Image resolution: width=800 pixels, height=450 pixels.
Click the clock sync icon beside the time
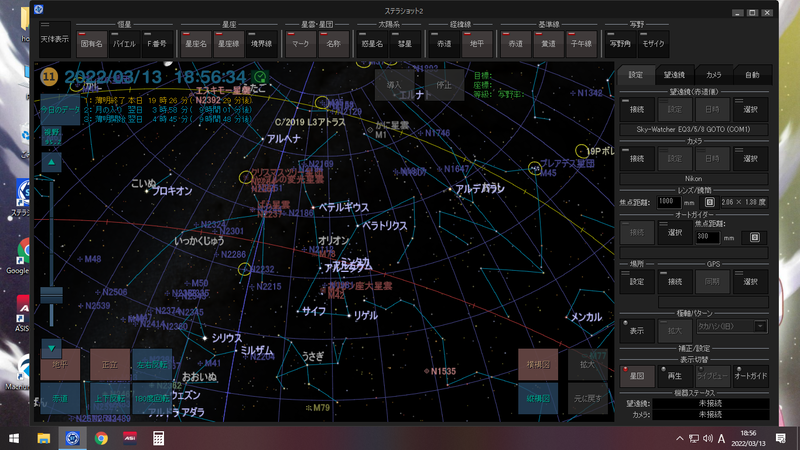click(260, 77)
